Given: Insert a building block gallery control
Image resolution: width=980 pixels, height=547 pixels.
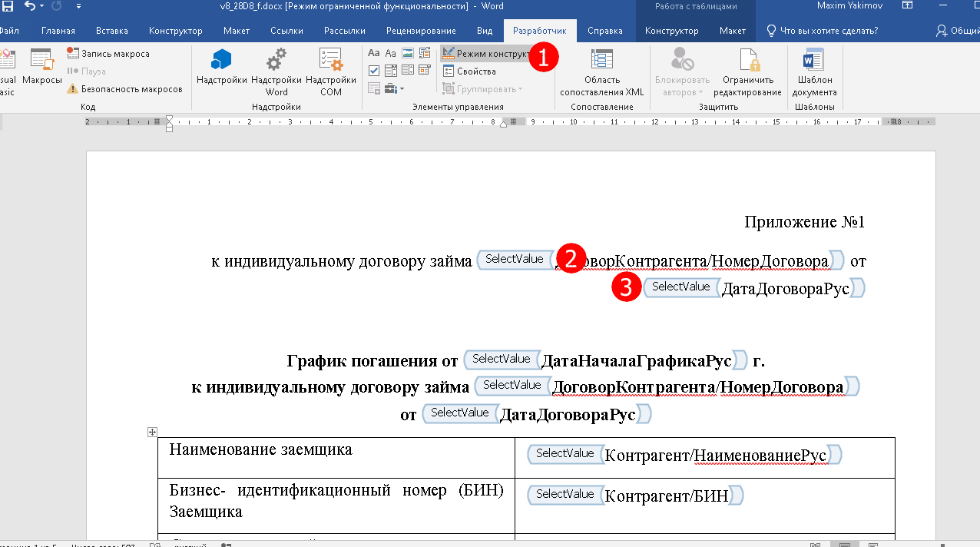Looking at the screenshot, I should pos(425,53).
